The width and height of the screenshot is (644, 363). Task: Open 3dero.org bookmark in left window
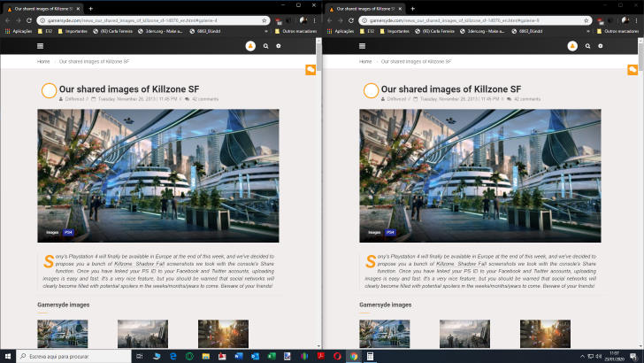[160, 31]
